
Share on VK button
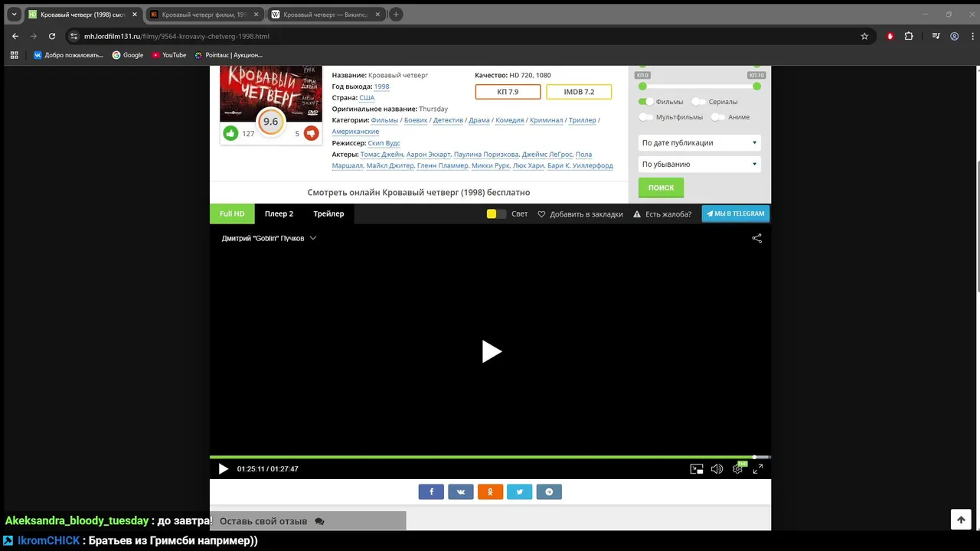(461, 492)
